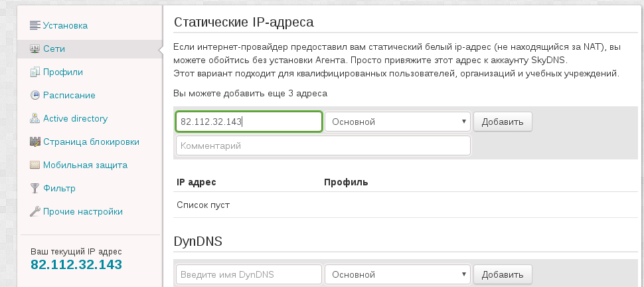The height and width of the screenshot is (287, 644).
Task: Click the Мобильная защита icon
Action: 35,165
